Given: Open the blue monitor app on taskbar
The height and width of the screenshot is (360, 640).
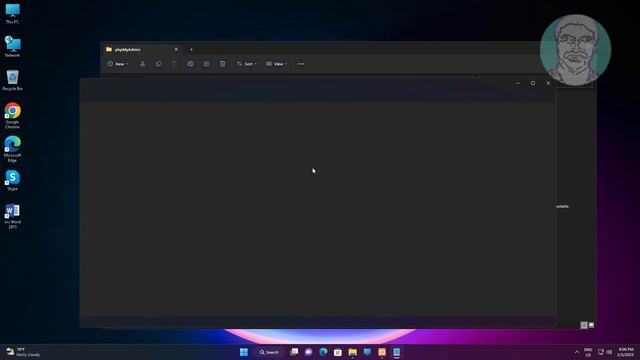Looking at the screenshot, I should pos(367,352).
